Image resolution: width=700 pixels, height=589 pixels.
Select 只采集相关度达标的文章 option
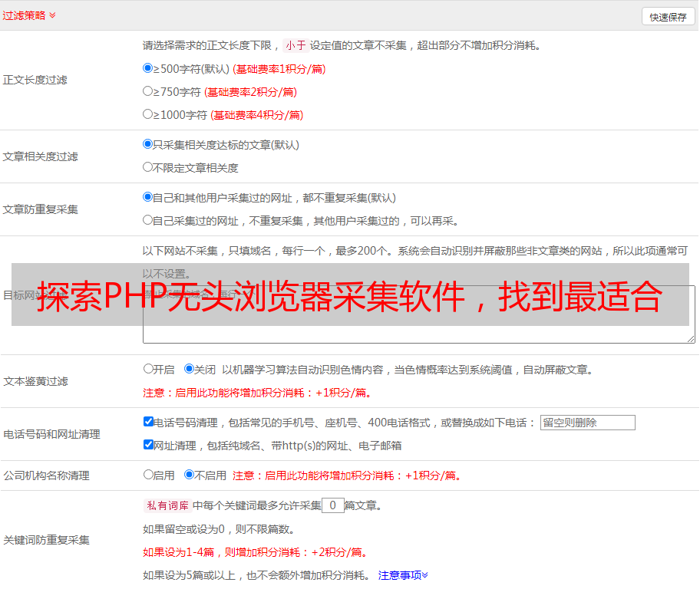[148, 144]
